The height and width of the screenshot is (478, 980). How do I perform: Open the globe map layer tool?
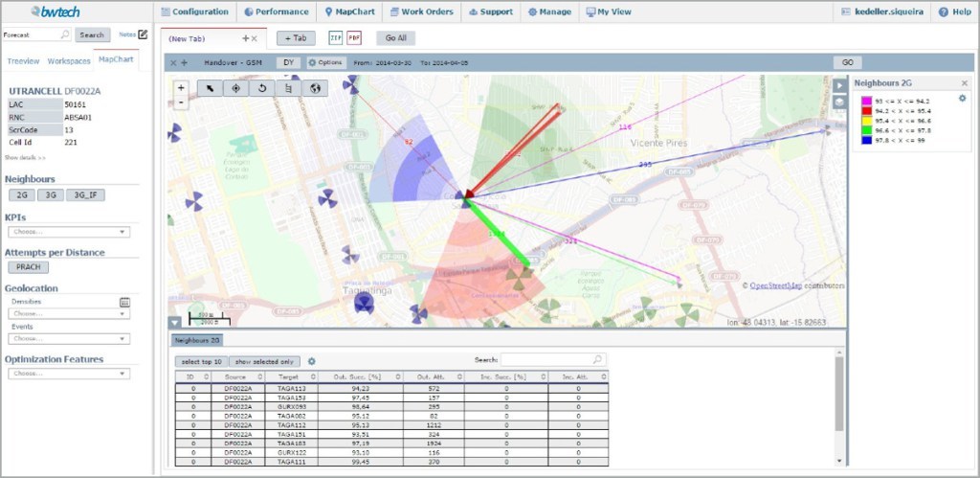314,88
